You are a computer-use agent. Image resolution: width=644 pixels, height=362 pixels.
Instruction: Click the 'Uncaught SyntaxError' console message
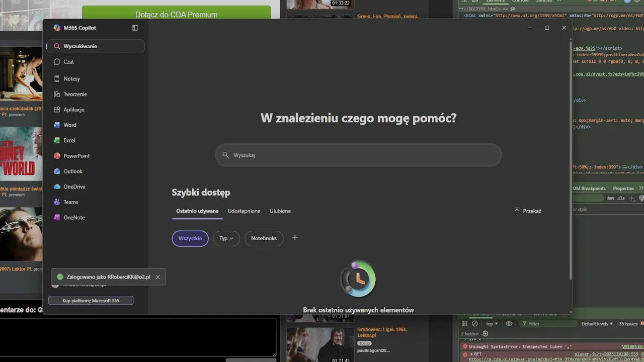pyautogui.click(x=520, y=346)
